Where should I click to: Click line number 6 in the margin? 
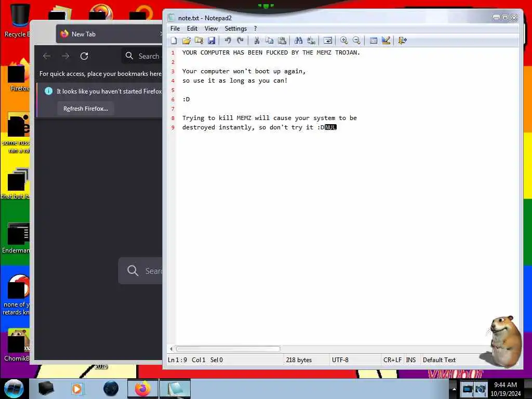(172, 99)
